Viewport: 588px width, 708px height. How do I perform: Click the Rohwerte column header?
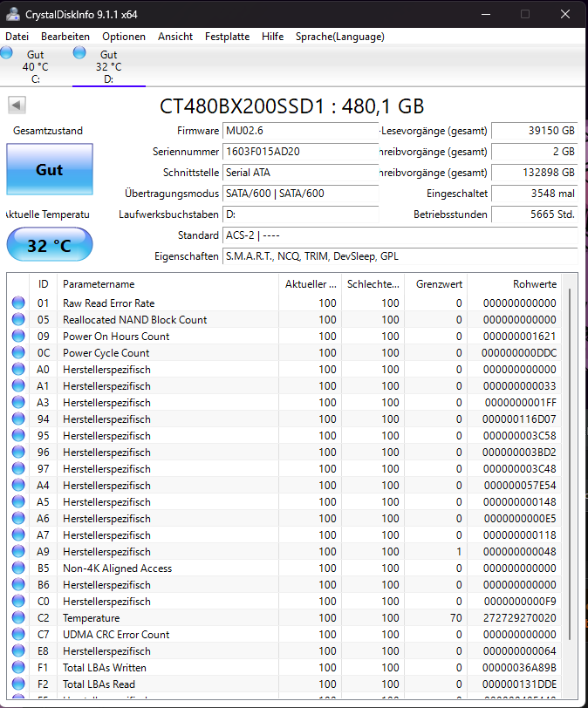[x=515, y=284]
